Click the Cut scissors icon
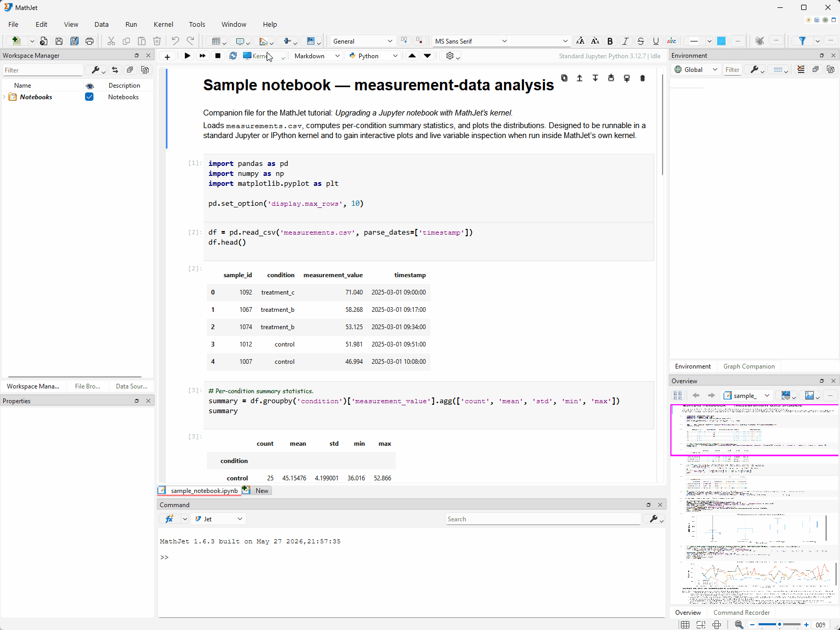Image resolution: width=840 pixels, height=630 pixels. click(x=111, y=41)
